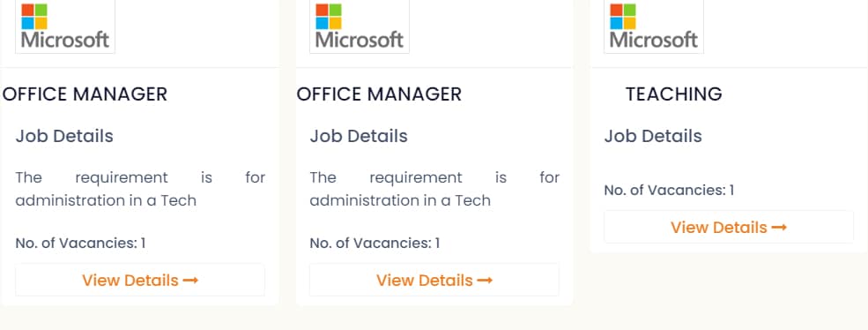Screen dimensions: 868x330
Task: Select the second OFFICE MANAGER job title
Action: [379, 94]
